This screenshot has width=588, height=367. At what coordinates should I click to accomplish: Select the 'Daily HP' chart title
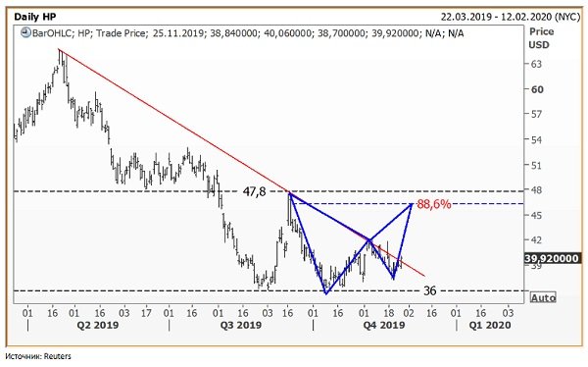click(35, 17)
